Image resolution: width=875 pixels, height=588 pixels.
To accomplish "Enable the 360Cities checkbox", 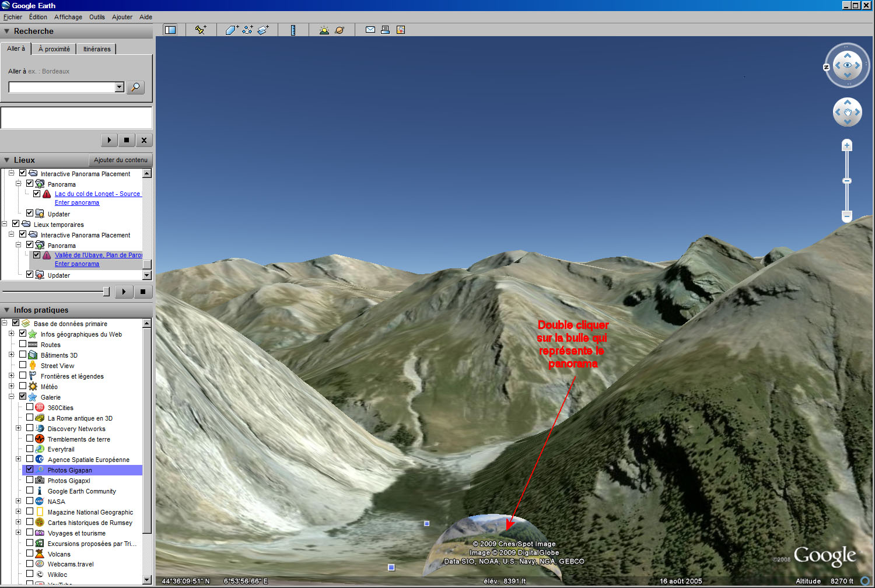I will point(30,407).
